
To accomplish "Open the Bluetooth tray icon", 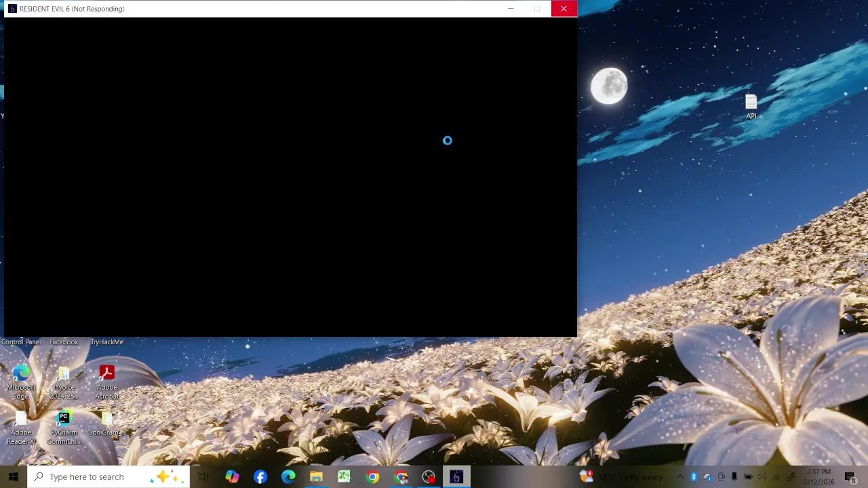I will tap(694, 476).
